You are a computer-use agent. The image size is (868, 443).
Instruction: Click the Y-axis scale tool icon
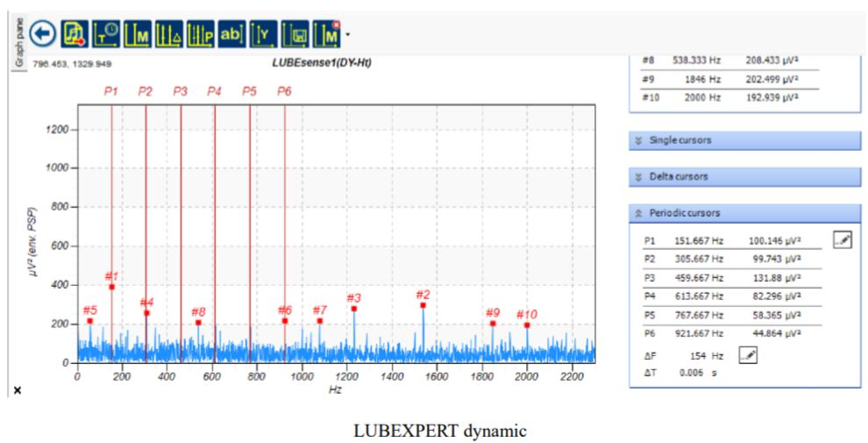coord(264,34)
